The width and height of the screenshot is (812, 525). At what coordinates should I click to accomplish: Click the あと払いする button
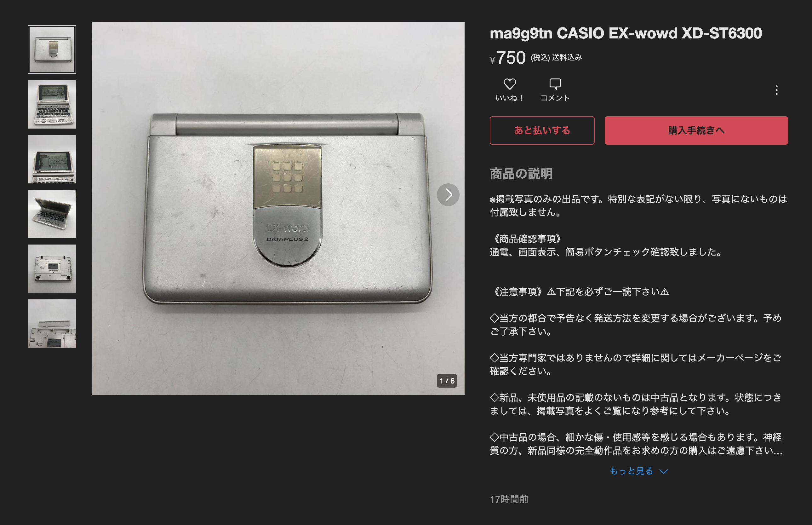tap(542, 130)
